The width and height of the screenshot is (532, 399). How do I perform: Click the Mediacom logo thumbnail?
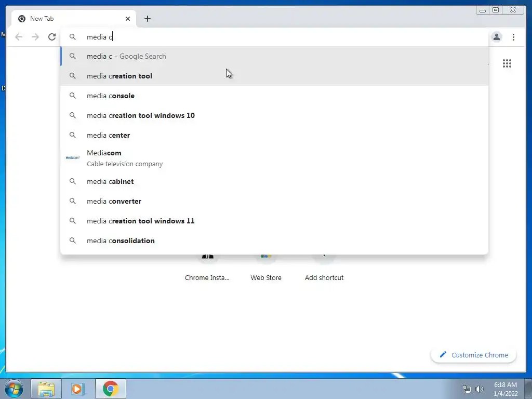click(x=72, y=158)
